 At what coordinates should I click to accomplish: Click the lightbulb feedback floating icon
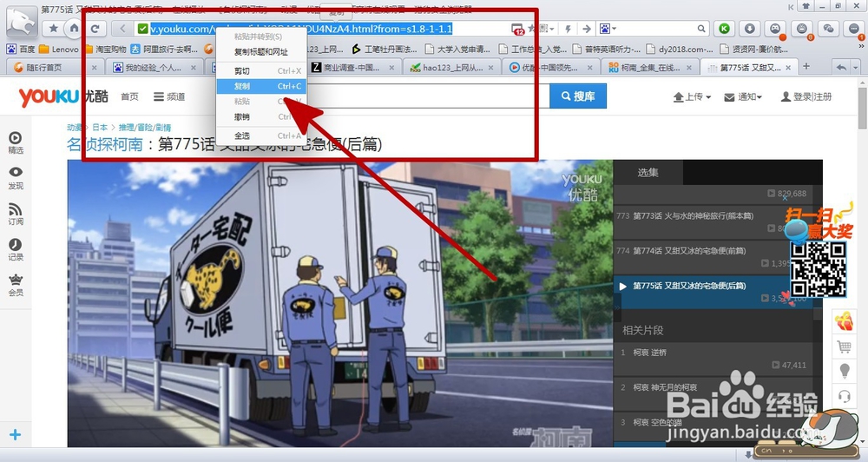[x=845, y=371]
